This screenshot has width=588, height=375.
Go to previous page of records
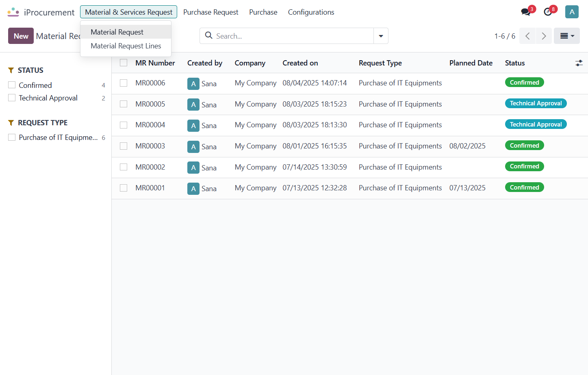coord(527,36)
